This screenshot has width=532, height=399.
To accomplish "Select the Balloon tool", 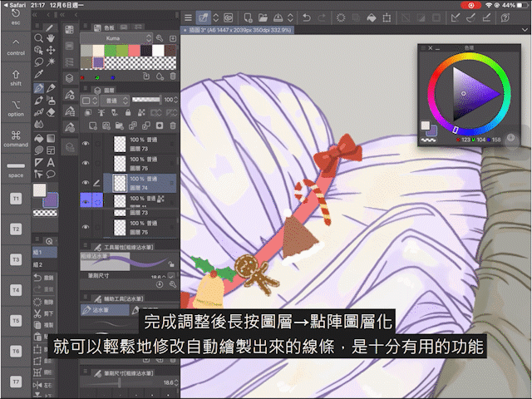I will tap(51, 175).
